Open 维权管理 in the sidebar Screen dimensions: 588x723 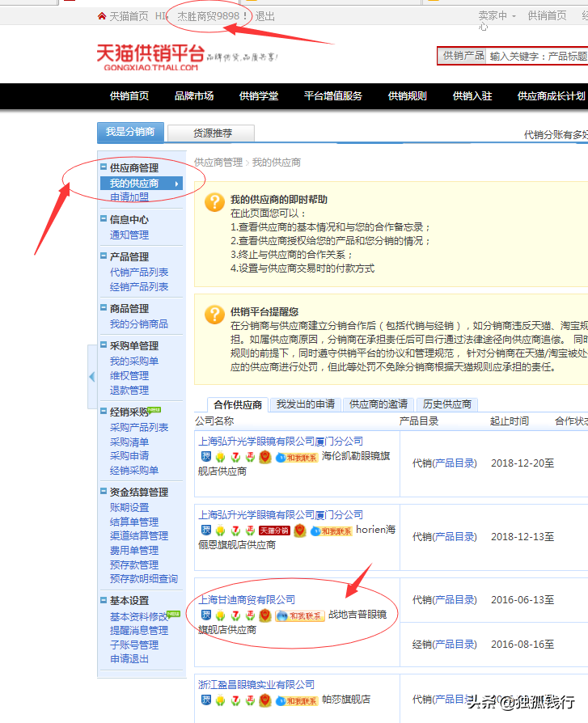pos(129,376)
